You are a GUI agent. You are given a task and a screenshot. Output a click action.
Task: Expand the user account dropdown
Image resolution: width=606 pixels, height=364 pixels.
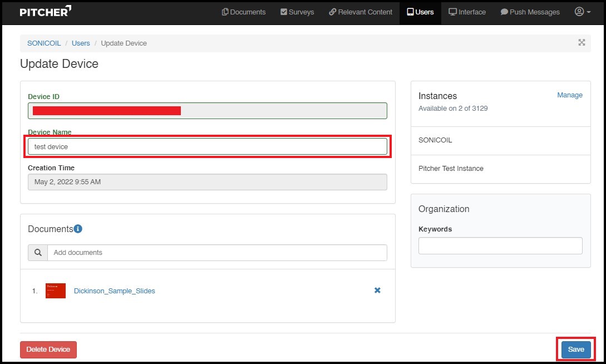[582, 12]
